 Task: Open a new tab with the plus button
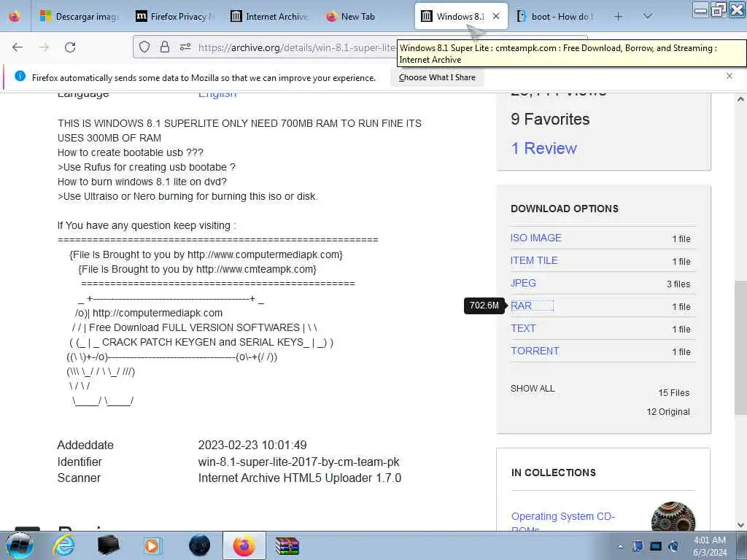618,16
